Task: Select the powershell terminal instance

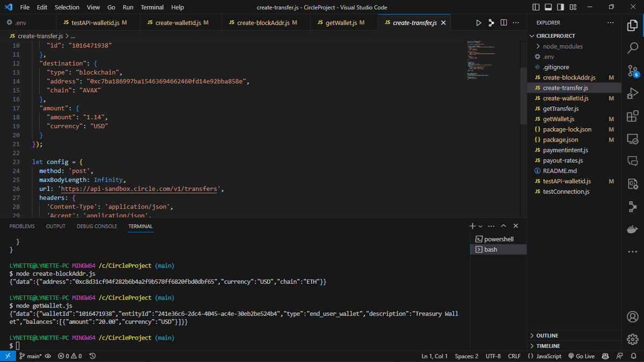Action: (499, 239)
